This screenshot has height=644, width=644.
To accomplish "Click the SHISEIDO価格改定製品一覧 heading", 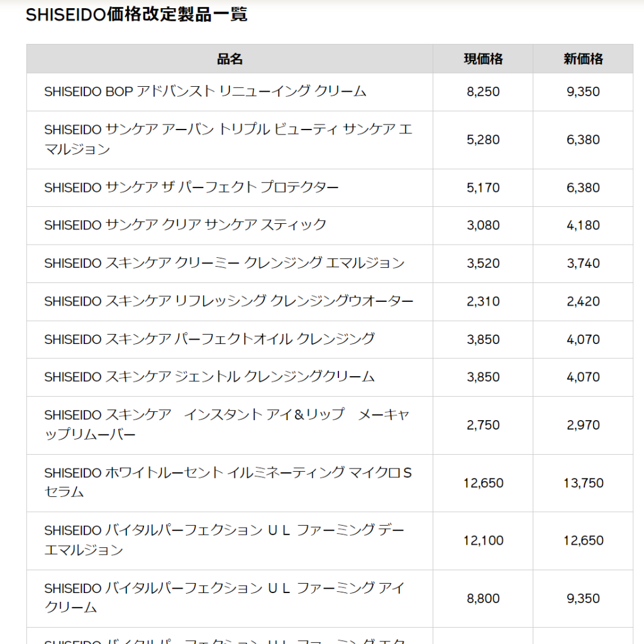I will pos(136,15).
